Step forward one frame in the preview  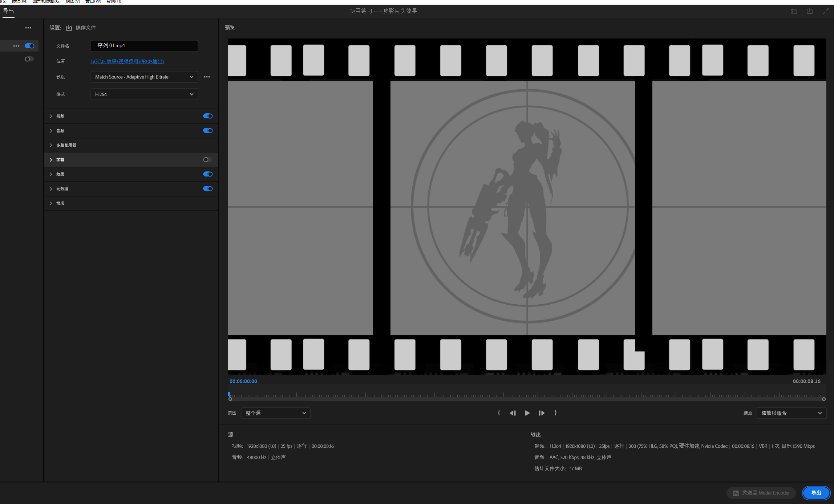tap(541, 413)
